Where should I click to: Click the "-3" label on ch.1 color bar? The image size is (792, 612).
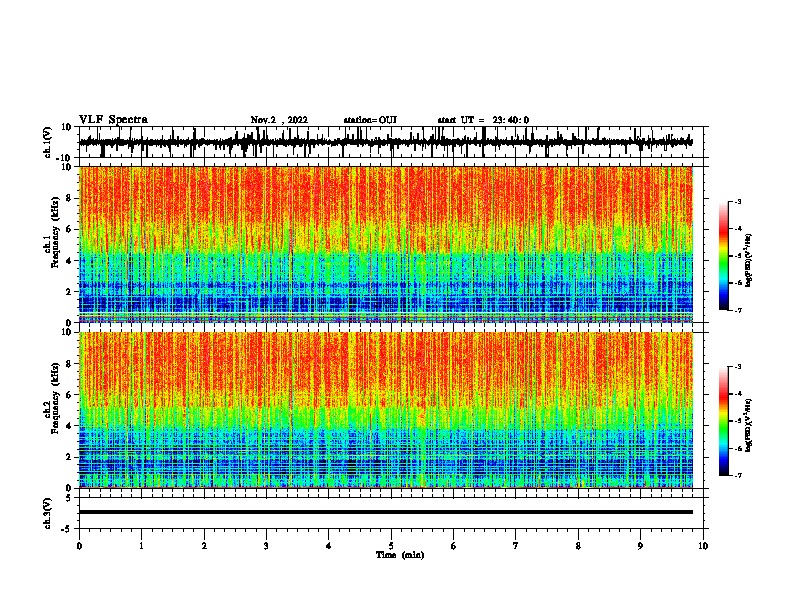pyautogui.click(x=737, y=201)
